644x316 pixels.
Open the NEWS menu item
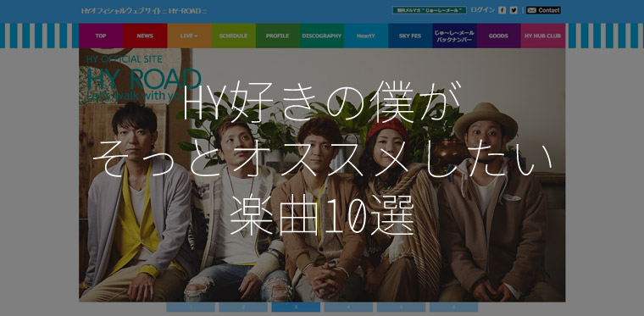(145, 36)
